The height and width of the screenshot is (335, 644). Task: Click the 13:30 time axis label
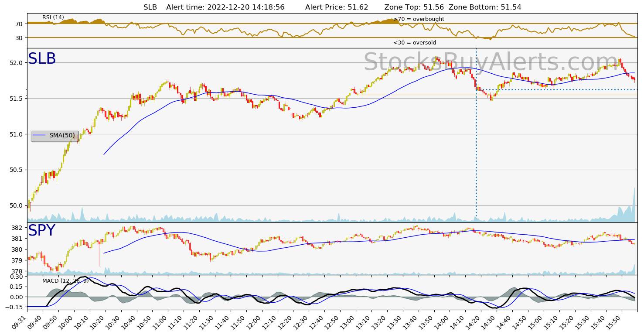pos(395,322)
